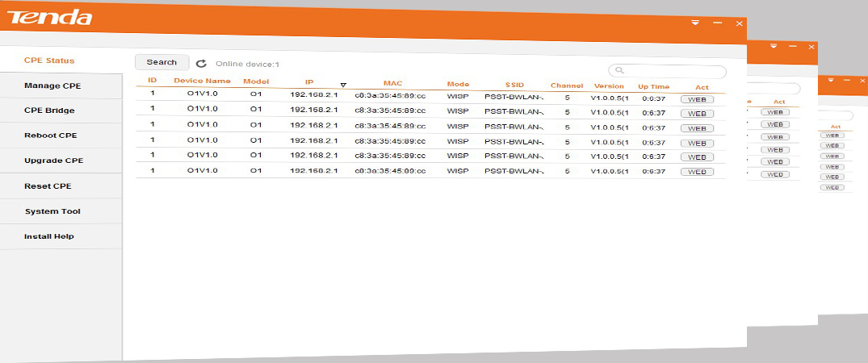Click WEB button in first device row
Viewport: 868px width, 363px height.
(697, 98)
